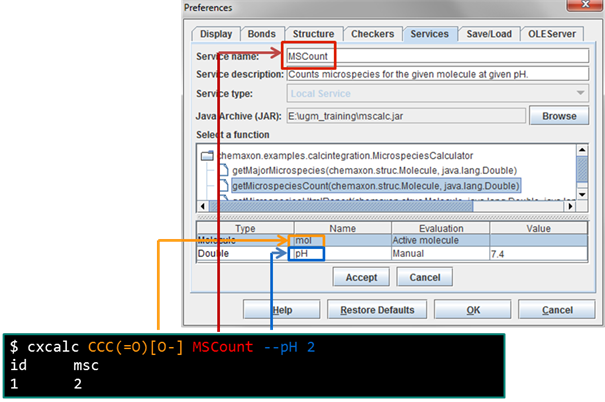The height and width of the screenshot is (402, 605).
Task: Switch to the Save/Load tab
Action: pos(488,34)
